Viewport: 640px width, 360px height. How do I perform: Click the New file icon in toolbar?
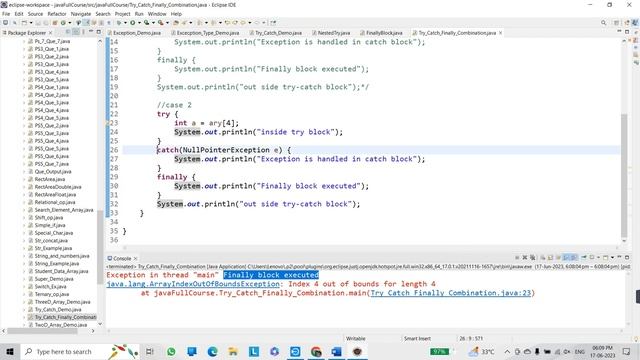point(24,23)
